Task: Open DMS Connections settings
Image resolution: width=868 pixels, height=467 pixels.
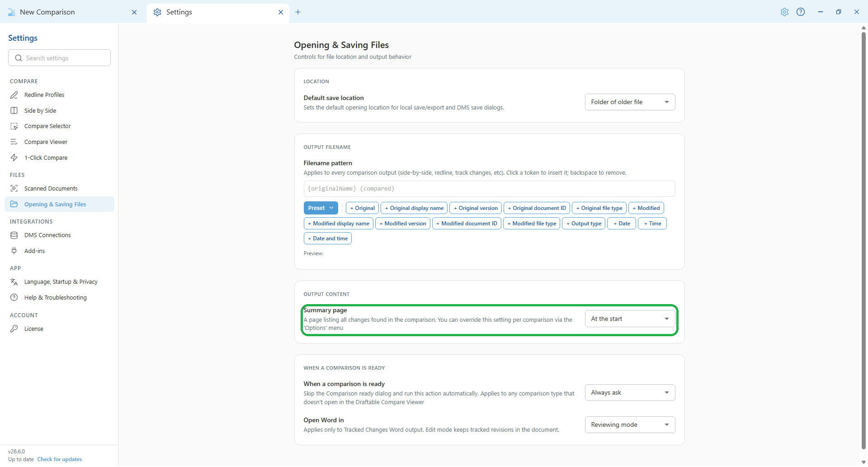Action: [x=59, y=235]
